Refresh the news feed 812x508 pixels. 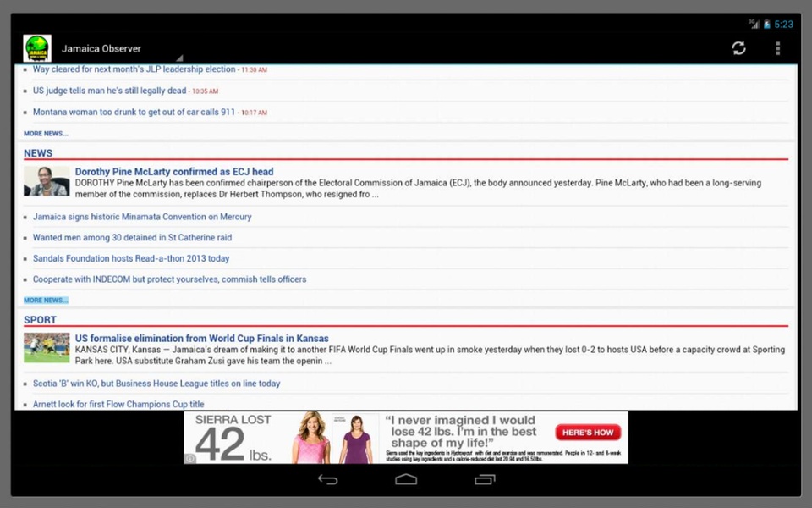point(738,48)
